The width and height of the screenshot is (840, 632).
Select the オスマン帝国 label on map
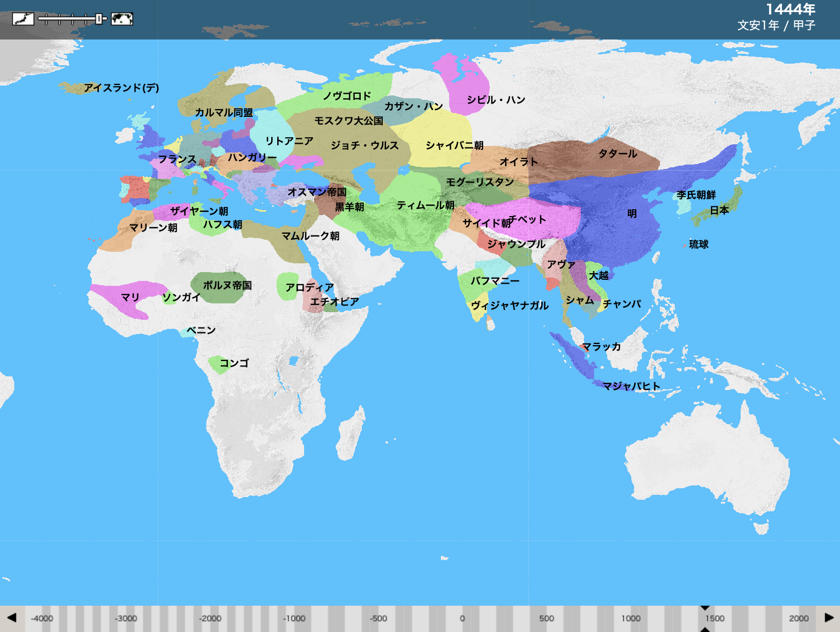pos(317,192)
